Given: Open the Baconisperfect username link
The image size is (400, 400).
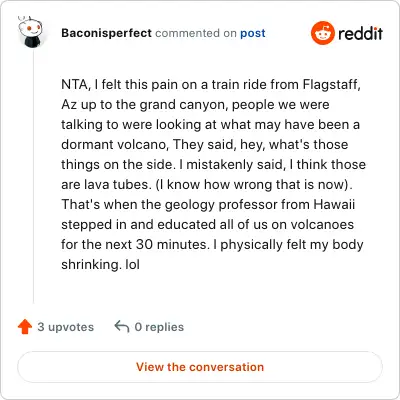Looking at the screenshot, I should (106, 33).
